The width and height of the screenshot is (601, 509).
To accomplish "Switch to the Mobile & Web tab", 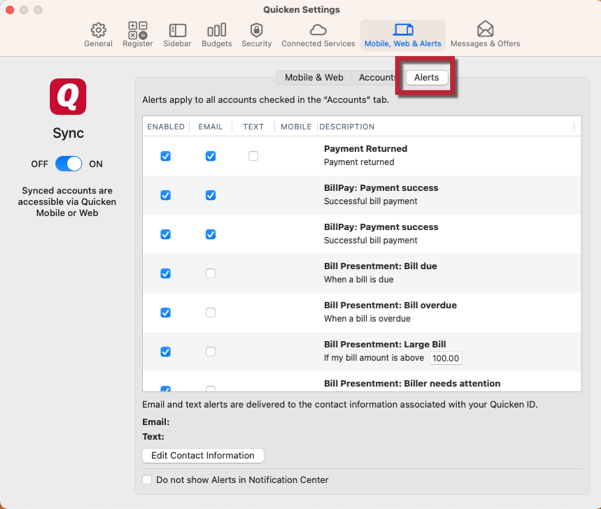I will [314, 77].
